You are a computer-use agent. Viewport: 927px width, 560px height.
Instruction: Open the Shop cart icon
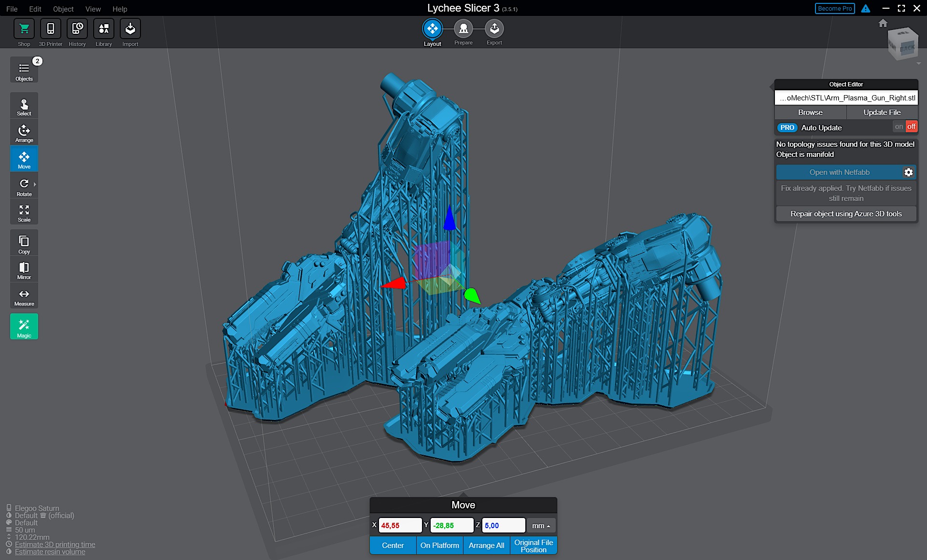point(24,29)
